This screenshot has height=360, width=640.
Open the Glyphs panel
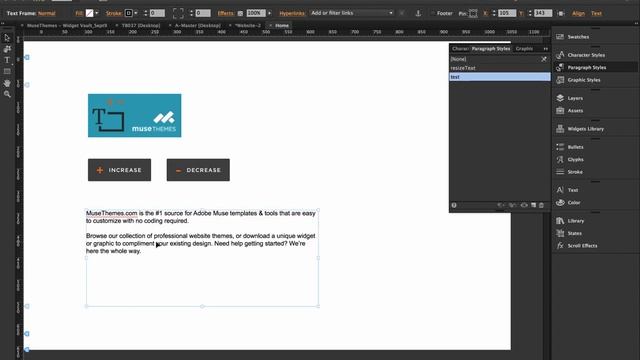575,160
